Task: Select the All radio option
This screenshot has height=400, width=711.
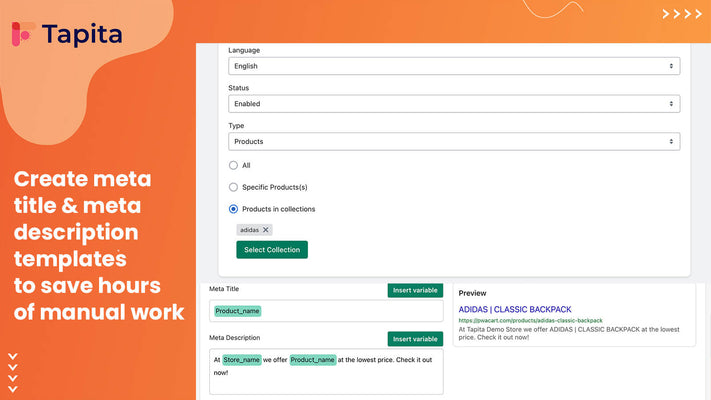Action: point(233,165)
